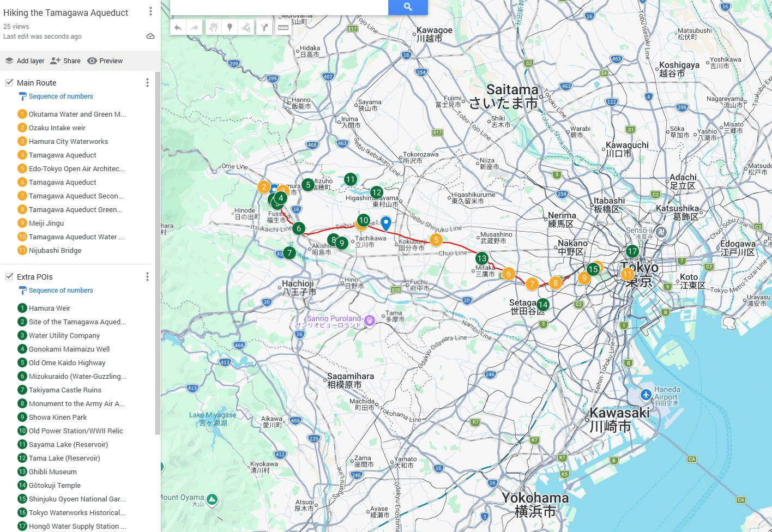The width and height of the screenshot is (772, 532).
Task: Open Main Route layer options menu
Action: pyautogui.click(x=147, y=83)
